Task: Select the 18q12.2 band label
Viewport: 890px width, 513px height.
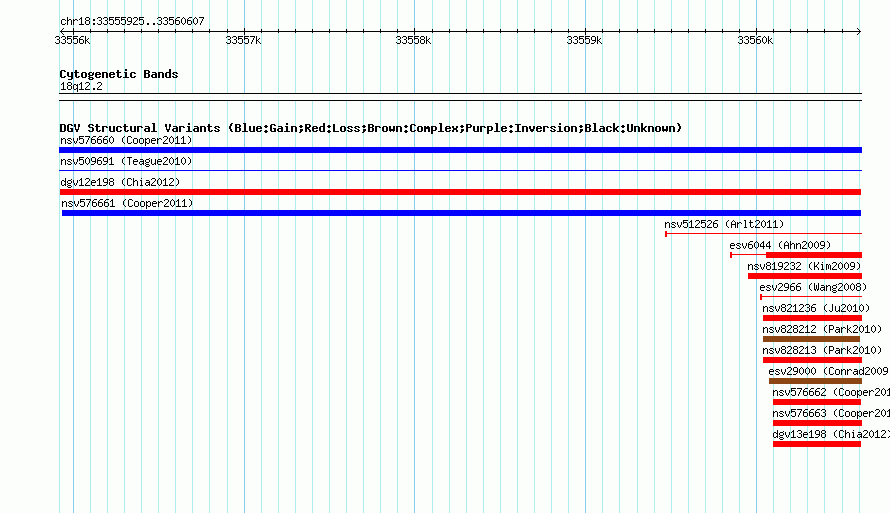Action: (81, 86)
